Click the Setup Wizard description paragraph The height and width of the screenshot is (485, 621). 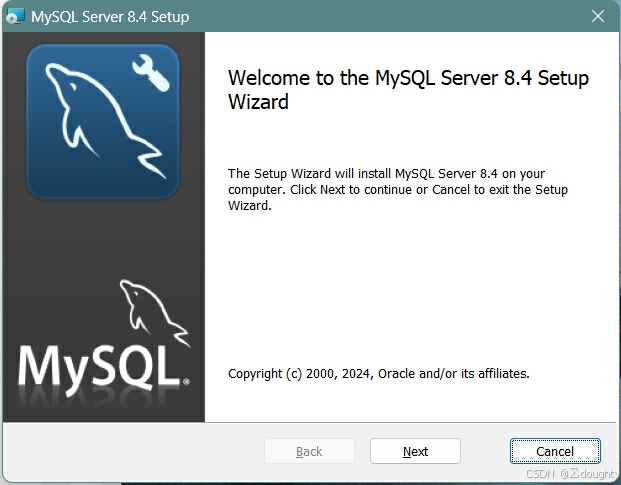point(398,189)
